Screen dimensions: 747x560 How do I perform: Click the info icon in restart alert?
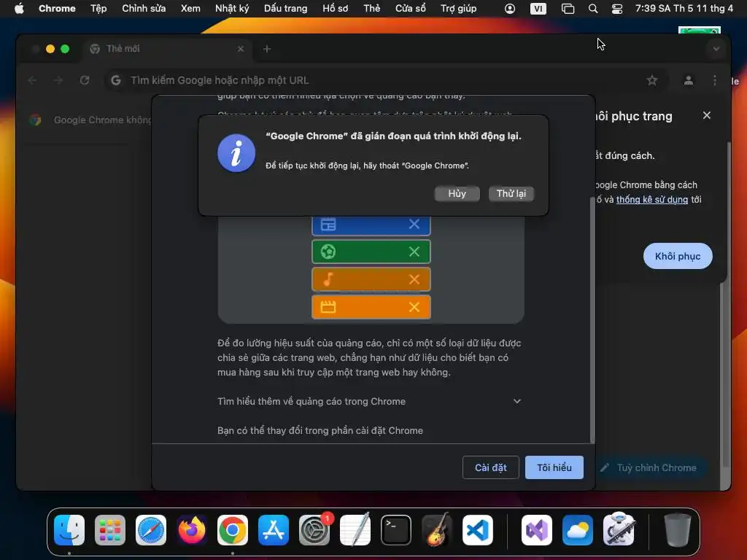click(x=236, y=153)
